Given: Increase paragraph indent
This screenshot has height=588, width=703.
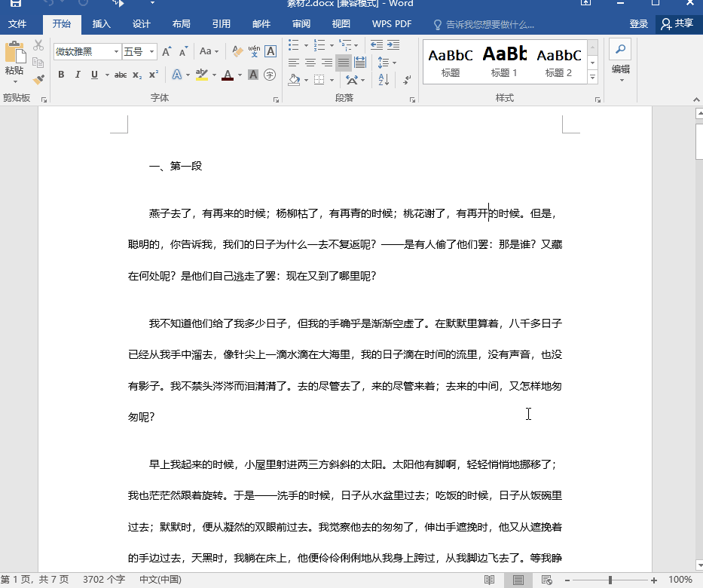Looking at the screenshot, I should tap(393, 44).
